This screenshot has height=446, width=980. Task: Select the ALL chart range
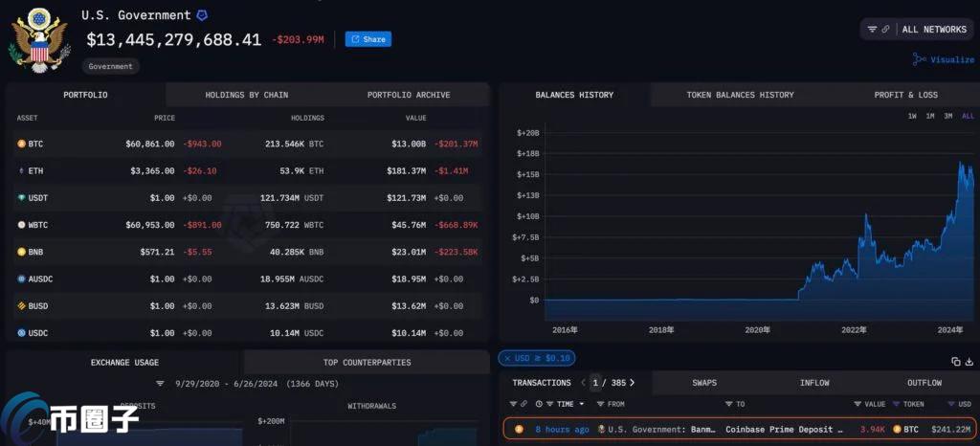tap(968, 116)
